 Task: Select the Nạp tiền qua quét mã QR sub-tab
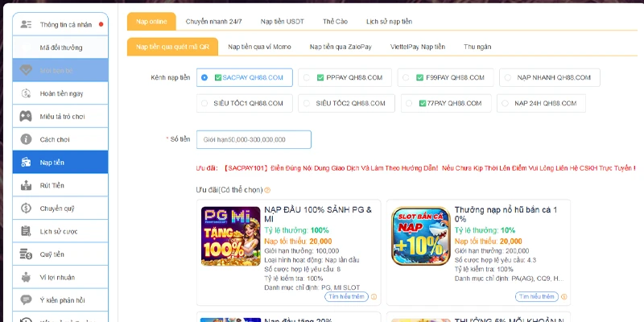(172, 47)
